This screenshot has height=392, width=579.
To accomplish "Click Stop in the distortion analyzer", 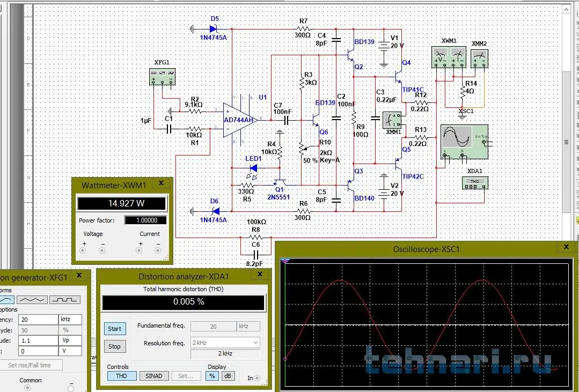I will (115, 346).
